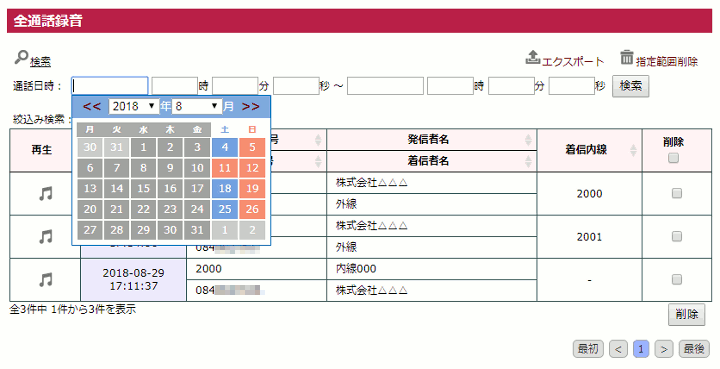The height and width of the screenshot is (369, 720).
Task: Select August 22 in the calendar
Action: coord(144,209)
